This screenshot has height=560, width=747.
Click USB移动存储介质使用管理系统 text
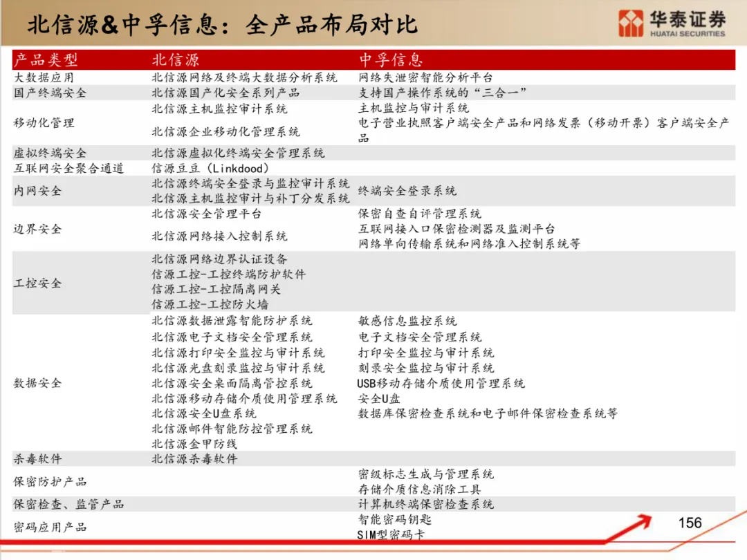click(441, 383)
